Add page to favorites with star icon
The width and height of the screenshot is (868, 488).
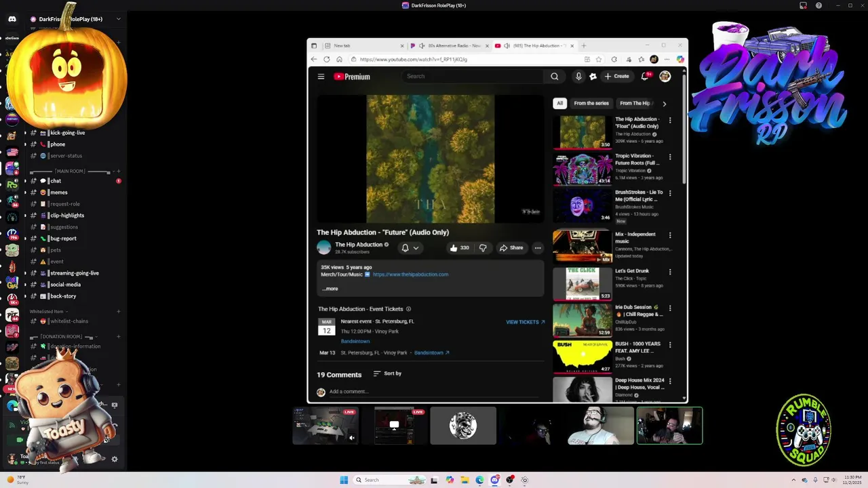599,60
